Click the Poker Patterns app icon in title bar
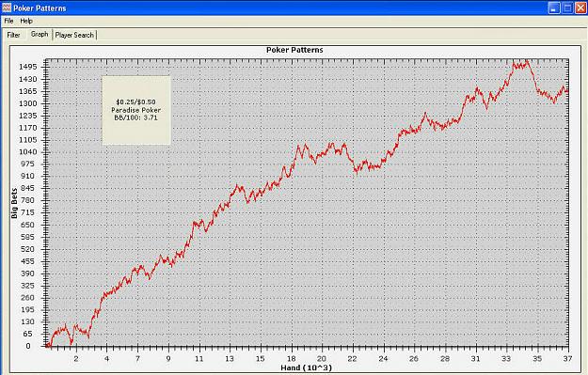The height and width of the screenshot is (375, 588). coord(7,8)
